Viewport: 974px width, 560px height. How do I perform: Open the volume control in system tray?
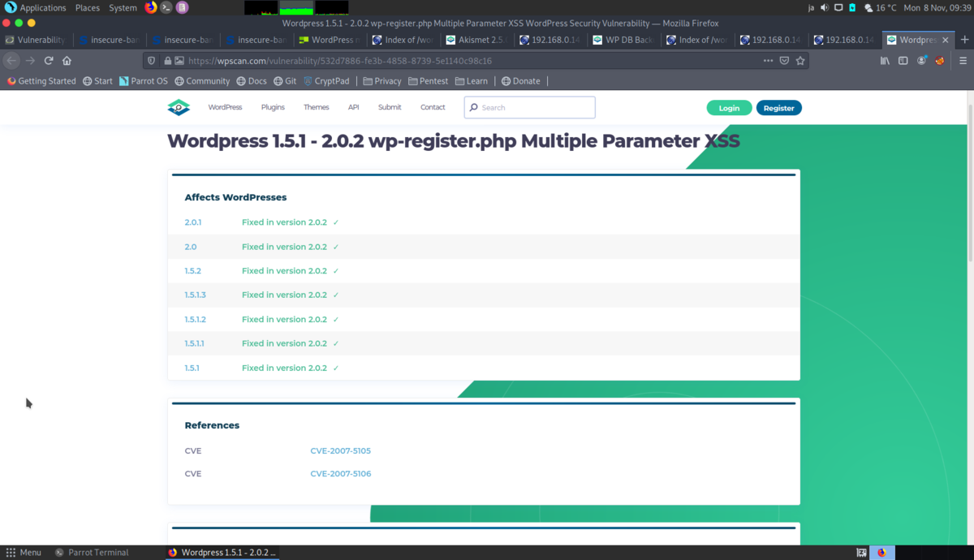824,7
